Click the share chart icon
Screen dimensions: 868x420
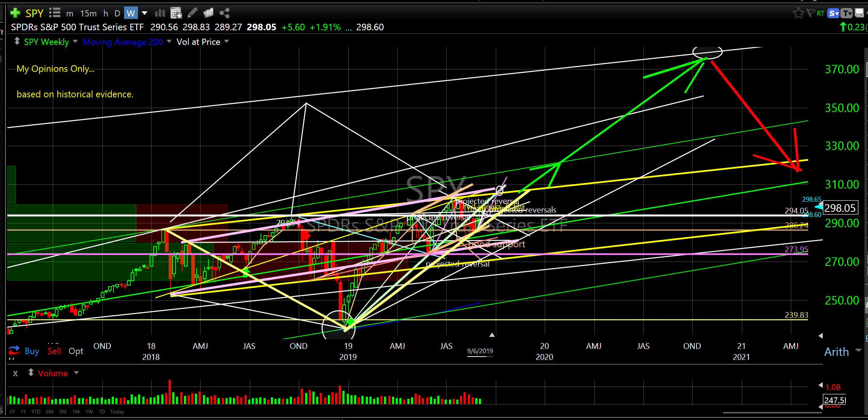click(x=224, y=13)
